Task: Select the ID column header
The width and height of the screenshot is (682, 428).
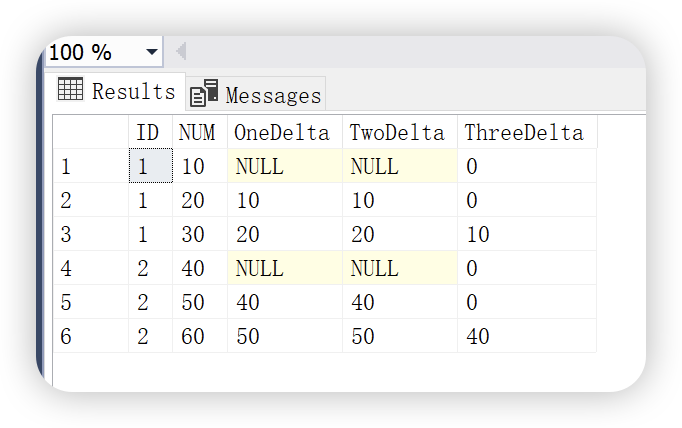Action: click(148, 133)
